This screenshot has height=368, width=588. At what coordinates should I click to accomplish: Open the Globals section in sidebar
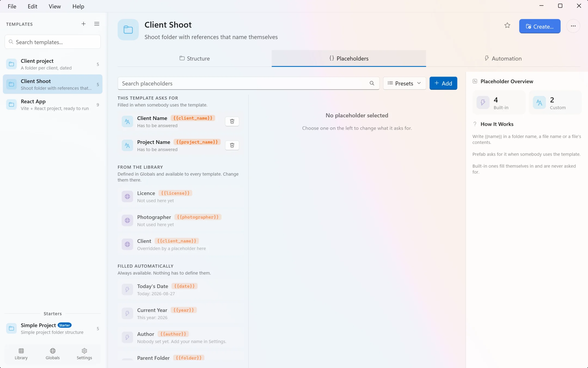coord(53,354)
